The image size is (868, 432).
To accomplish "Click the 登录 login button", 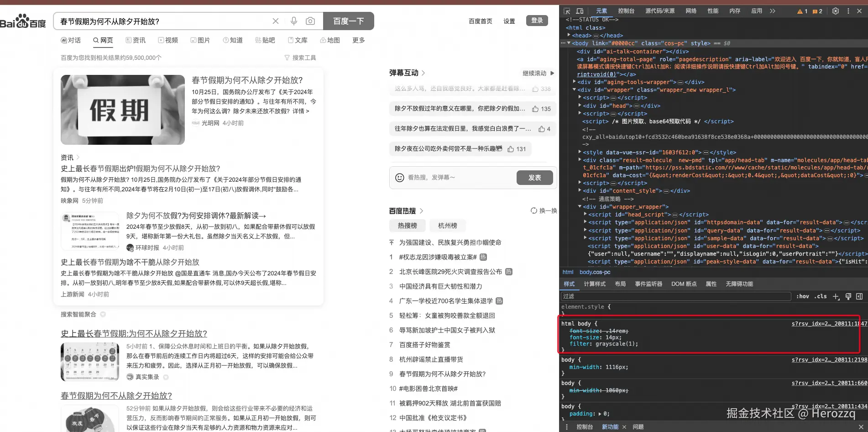I will tap(537, 21).
